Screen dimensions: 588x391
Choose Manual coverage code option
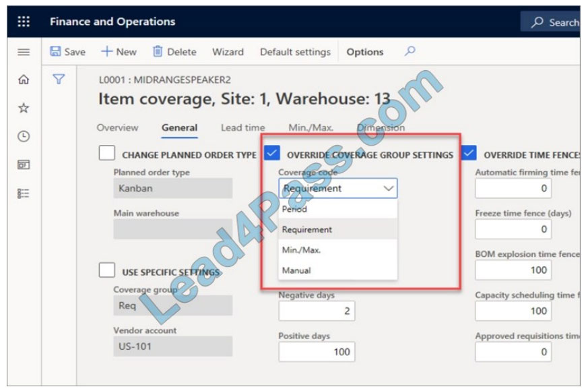[x=337, y=270]
